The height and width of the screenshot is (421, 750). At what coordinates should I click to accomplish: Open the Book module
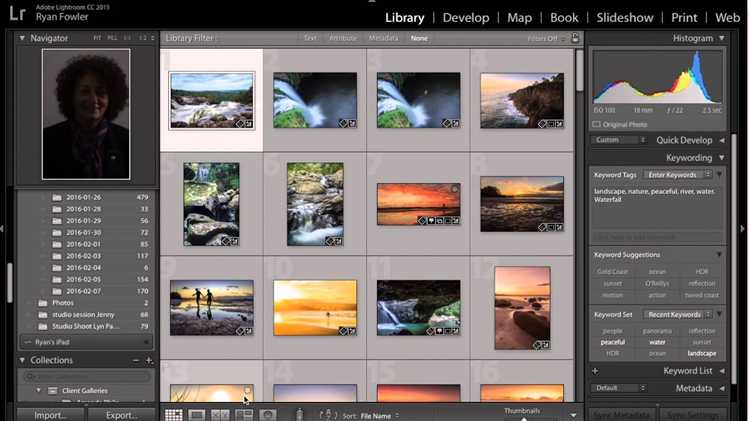pyautogui.click(x=564, y=18)
